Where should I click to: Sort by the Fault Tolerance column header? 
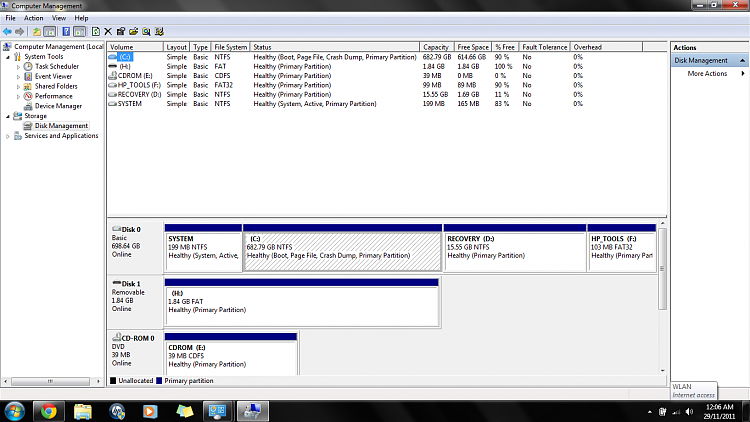[x=544, y=47]
